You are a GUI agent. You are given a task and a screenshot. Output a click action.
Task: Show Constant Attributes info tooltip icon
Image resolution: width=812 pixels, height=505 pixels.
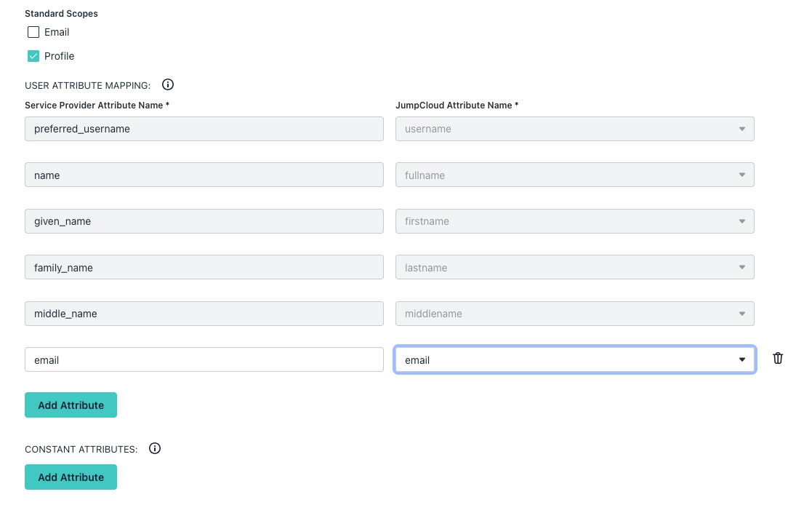pos(155,448)
